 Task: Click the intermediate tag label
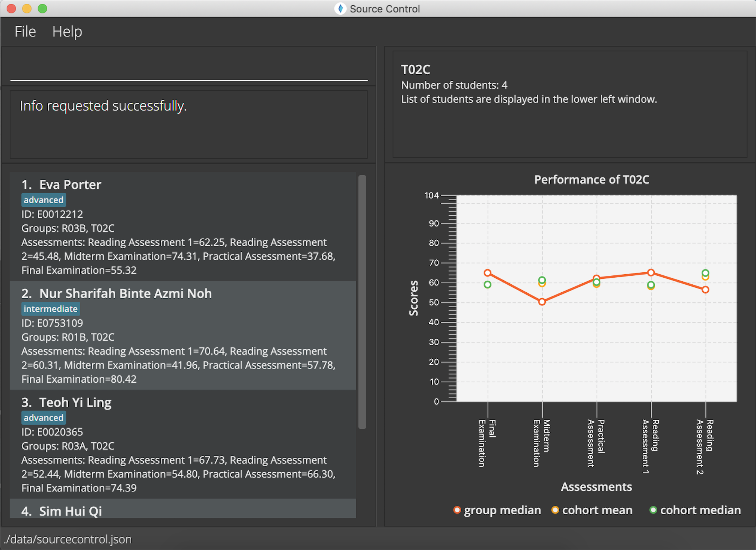(50, 309)
